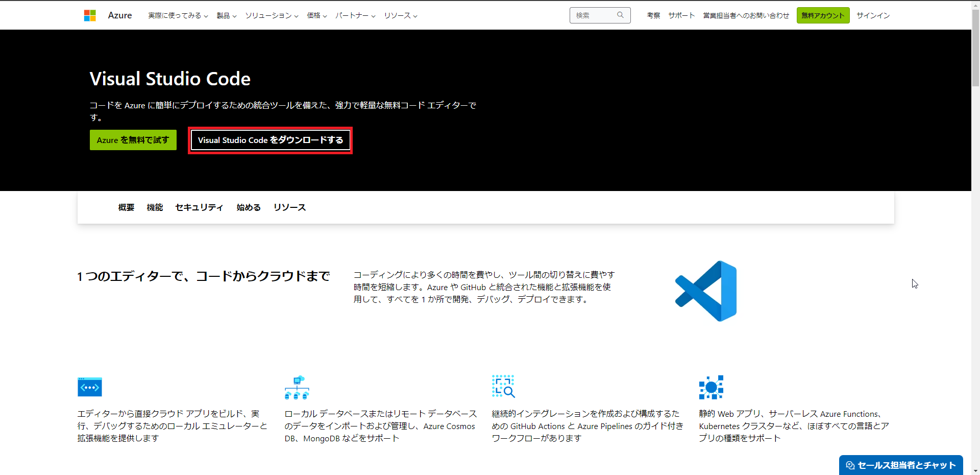Click the scrollbar down arrow
The width and height of the screenshot is (980, 475).
pyautogui.click(x=975, y=471)
